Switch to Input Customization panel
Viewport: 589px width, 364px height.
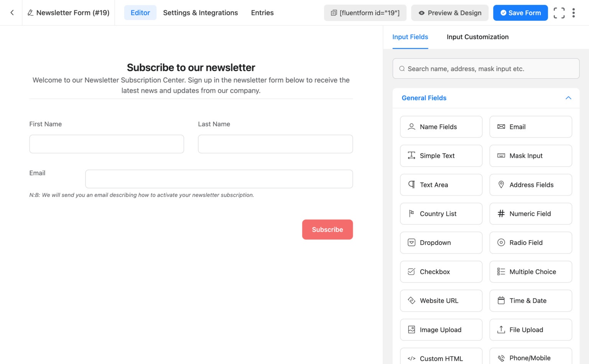[477, 37]
